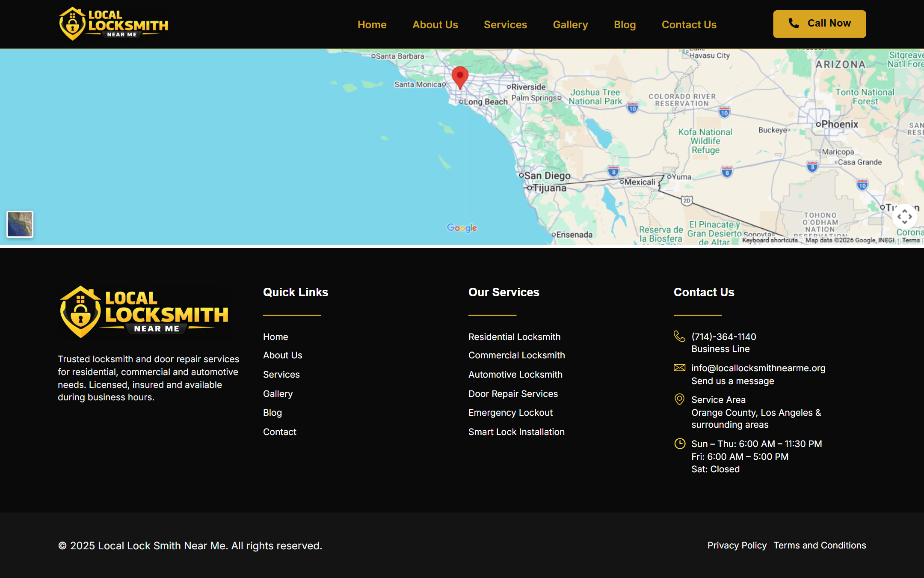Open About Us in top navigation

coord(435,24)
